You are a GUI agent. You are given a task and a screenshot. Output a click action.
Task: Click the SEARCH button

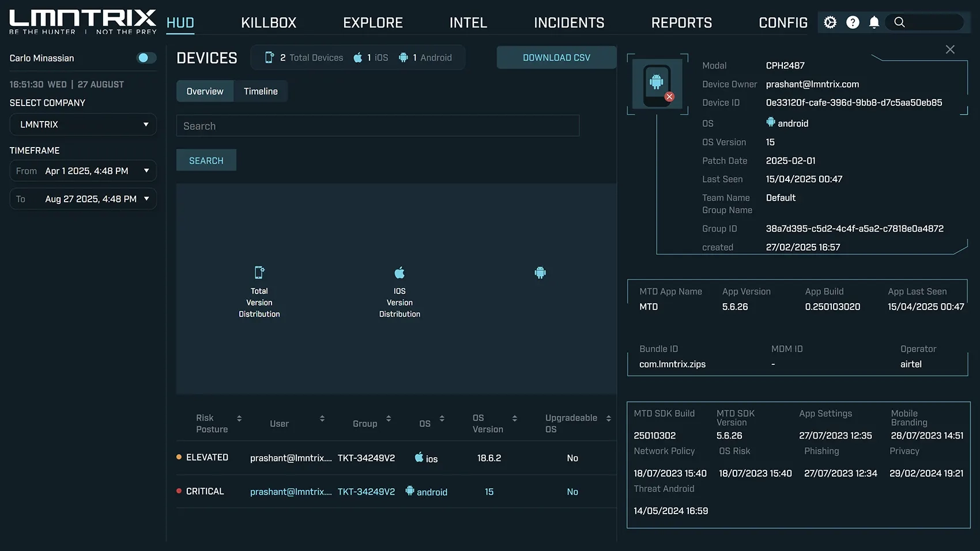[206, 160]
